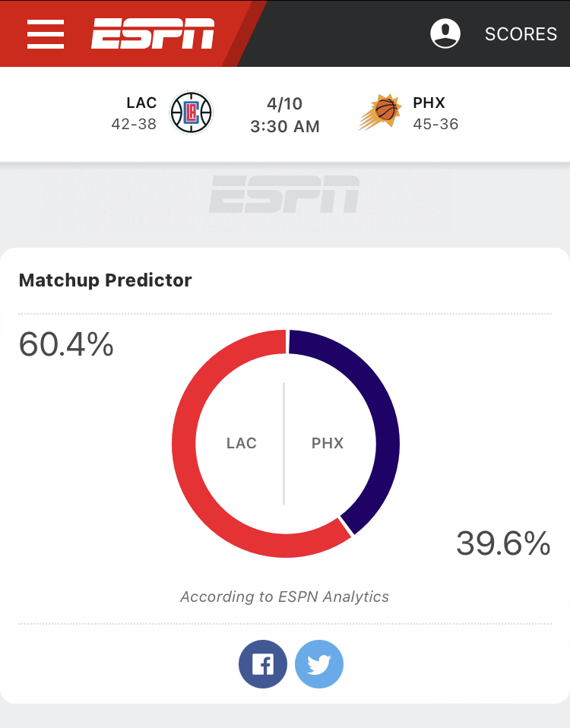This screenshot has width=570, height=728.
Task: Tap the ESPN logo in header
Action: (x=153, y=33)
